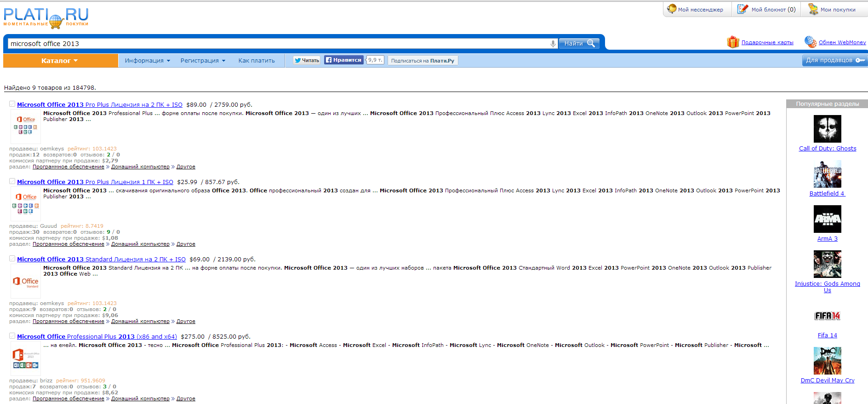This screenshot has height=404, width=868.
Task: Open the Plati.ru logo home page
Action: coord(46,18)
